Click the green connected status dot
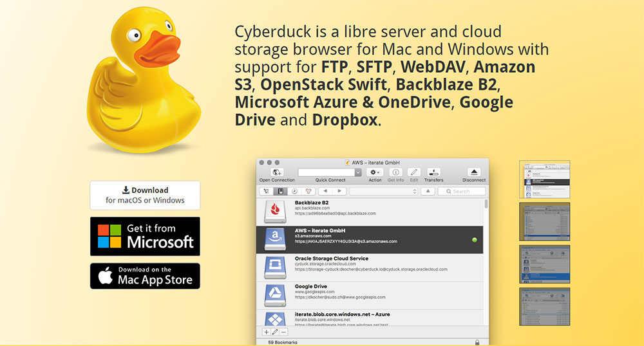The width and height of the screenshot is (644, 346). pos(475,240)
